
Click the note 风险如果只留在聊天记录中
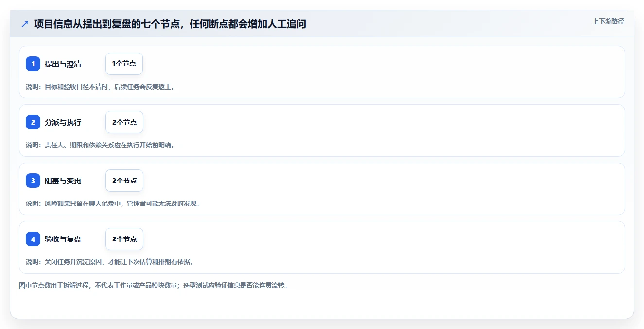point(84,203)
